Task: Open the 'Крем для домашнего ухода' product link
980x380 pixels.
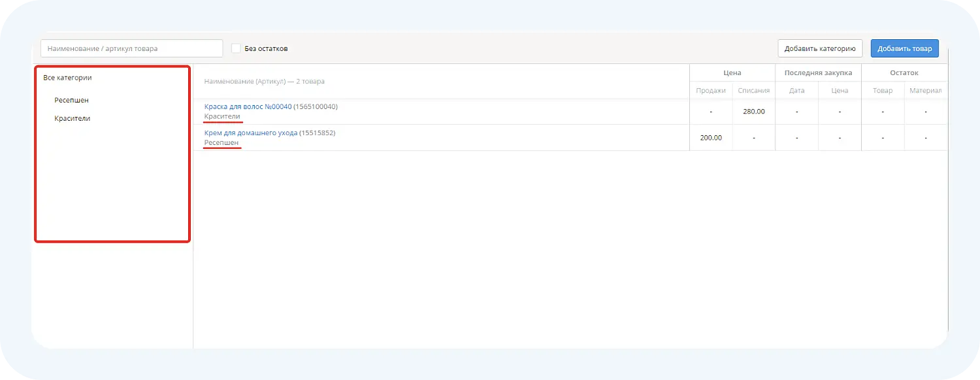Action: 251,133
